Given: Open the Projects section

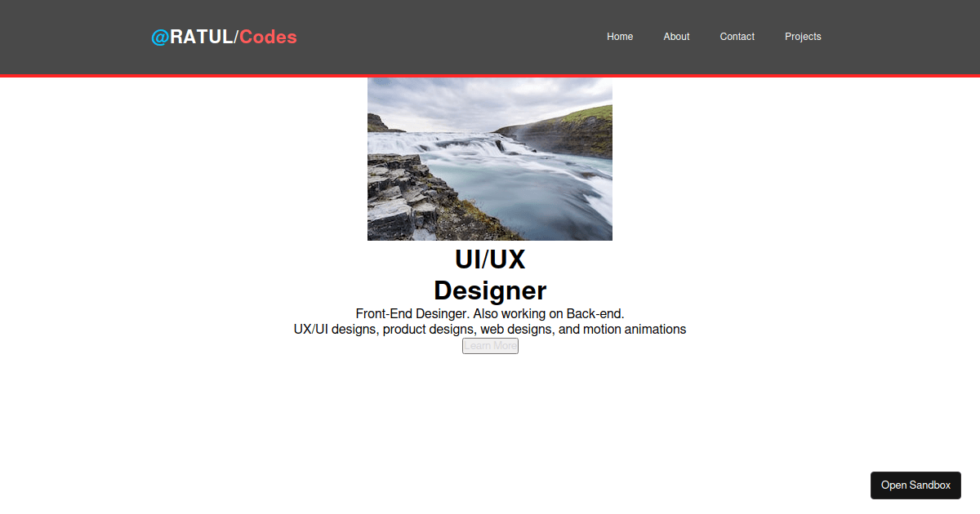Looking at the screenshot, I should coord(803,37).
